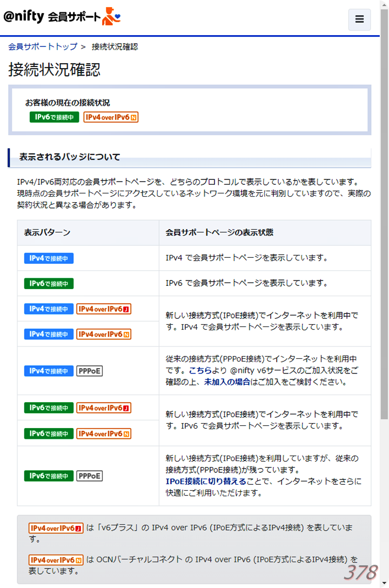The image size is (389, 588).
Task: Click the 表示パターン table header
Action: 47,232
